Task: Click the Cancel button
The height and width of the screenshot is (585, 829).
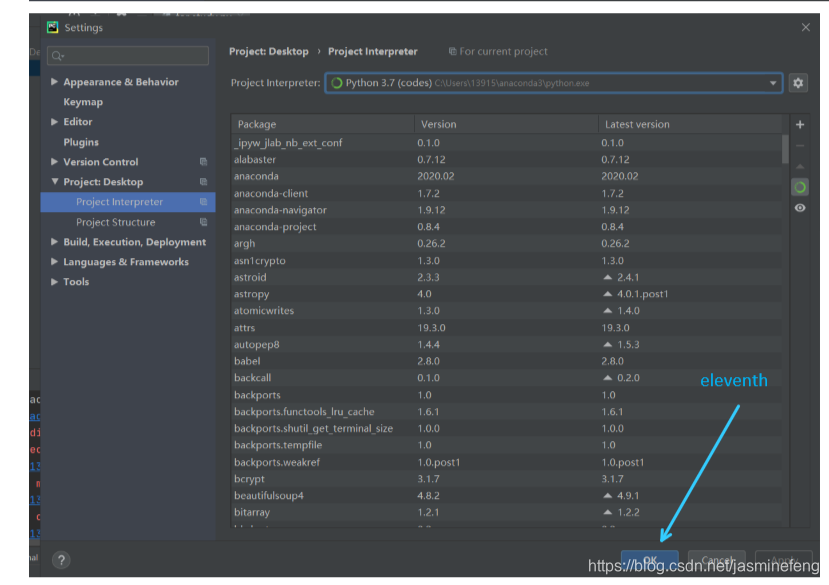Action: 716,560
